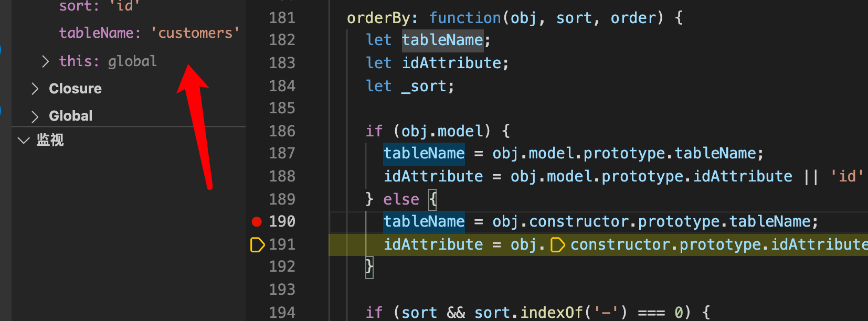Collapse the 监视 section chevron
Screen dimensions: 868x321
(24, 140)
